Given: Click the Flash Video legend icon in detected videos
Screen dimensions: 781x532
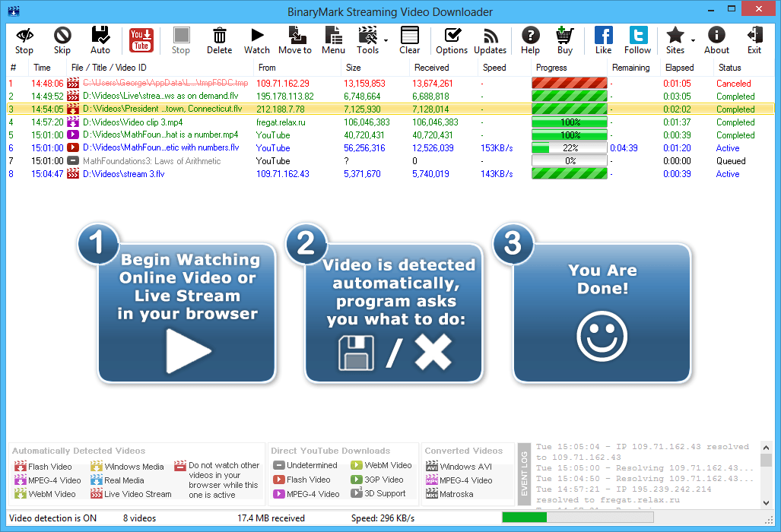Looking at the screenshot, I should pos(21,467).
